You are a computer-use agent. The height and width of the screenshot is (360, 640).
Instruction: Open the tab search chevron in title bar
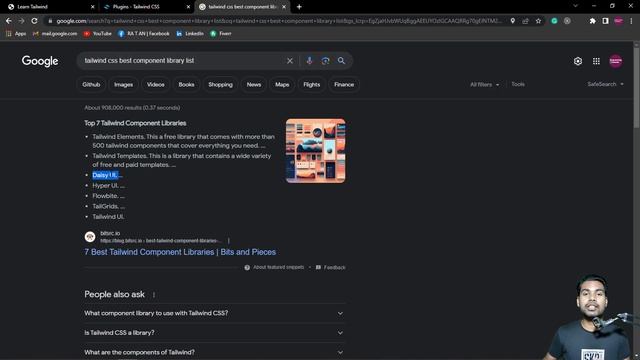(575, 6)
